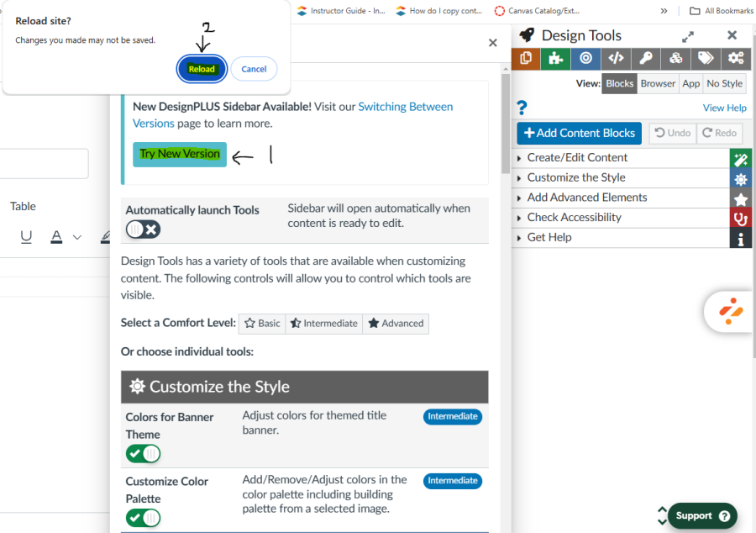Open Canvas Catalog bookmark
Image resolution: width=756 pixels, height=533 pixels.
[537, 11]
